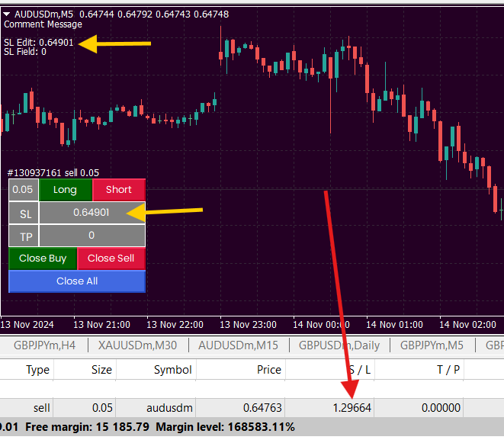
Task: Click 13 Nov 23:00 time axis label
Action: [248, 325]
